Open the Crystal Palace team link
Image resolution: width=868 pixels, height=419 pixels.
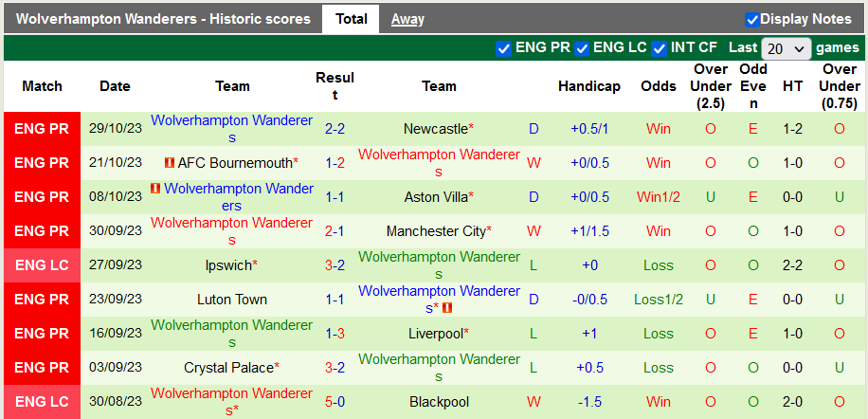(228, 368)
